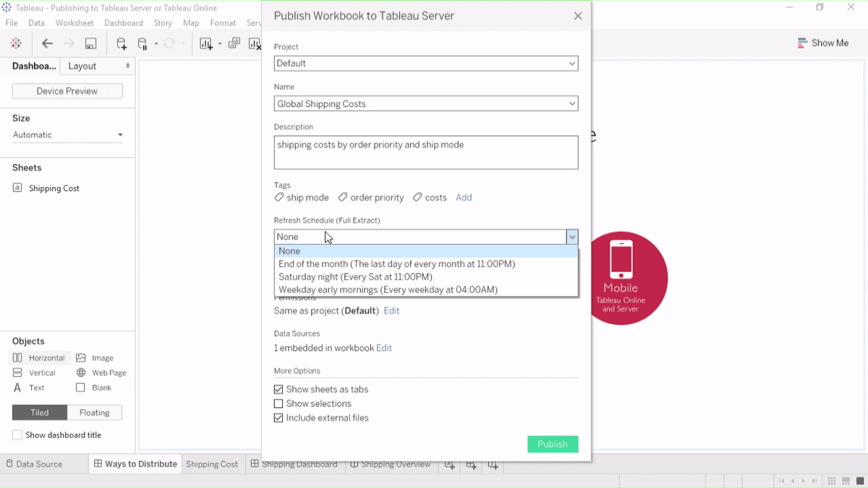Click Add link next to tags

pos(464,197)
